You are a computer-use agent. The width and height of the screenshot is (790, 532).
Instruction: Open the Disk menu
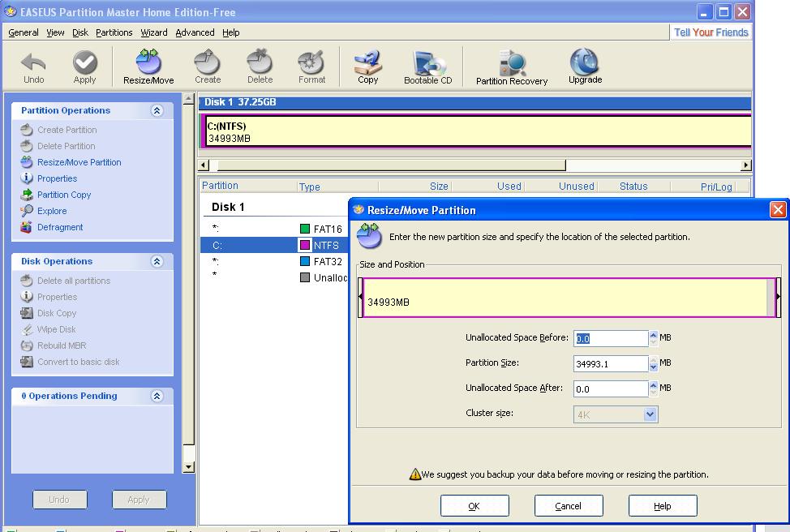pos(80,32)
